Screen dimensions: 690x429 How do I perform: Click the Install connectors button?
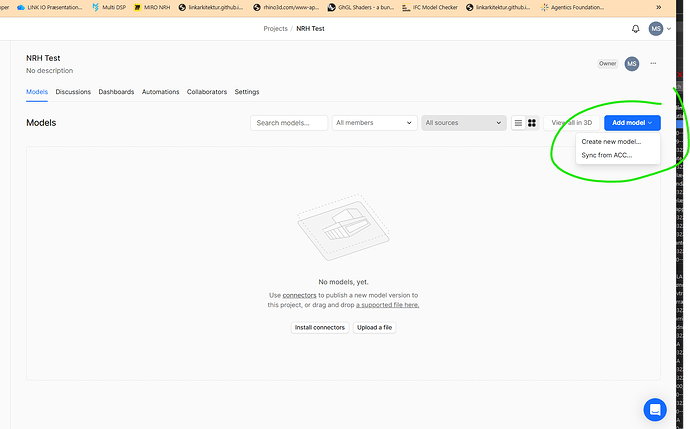click(319, 327)
